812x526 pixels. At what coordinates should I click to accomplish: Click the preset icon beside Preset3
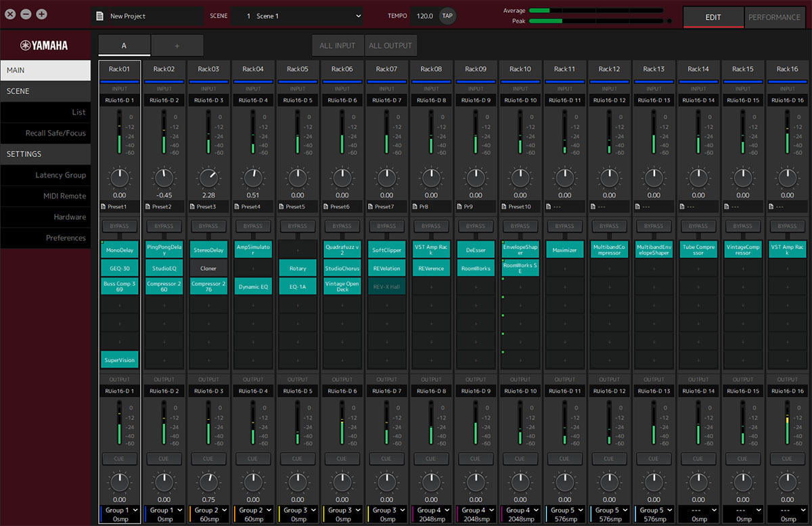coord(192,206)
